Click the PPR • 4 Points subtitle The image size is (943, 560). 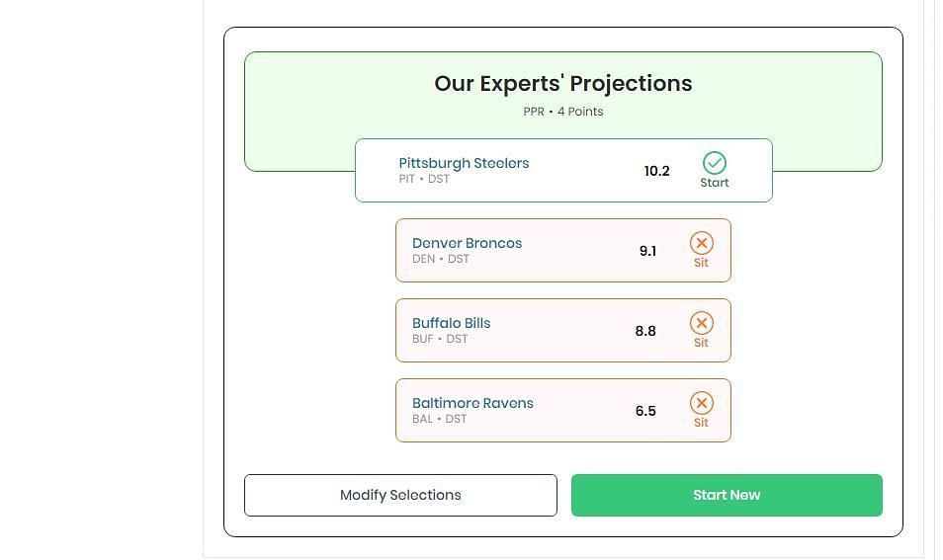[x=562, y=112]
